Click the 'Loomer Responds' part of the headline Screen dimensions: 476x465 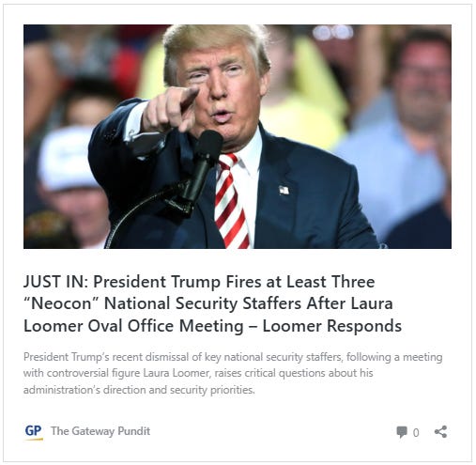[332, 326]
